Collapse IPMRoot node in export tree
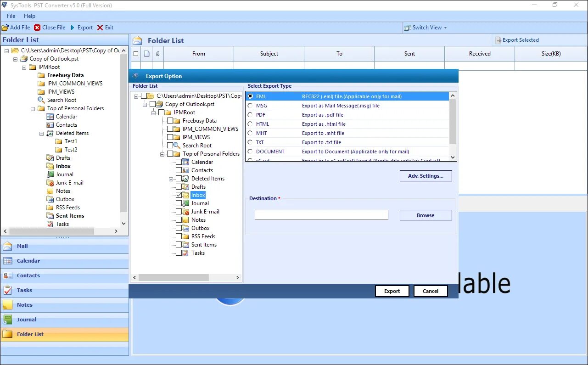The width and height of the screenshot is (588, 365). (154, 112)
